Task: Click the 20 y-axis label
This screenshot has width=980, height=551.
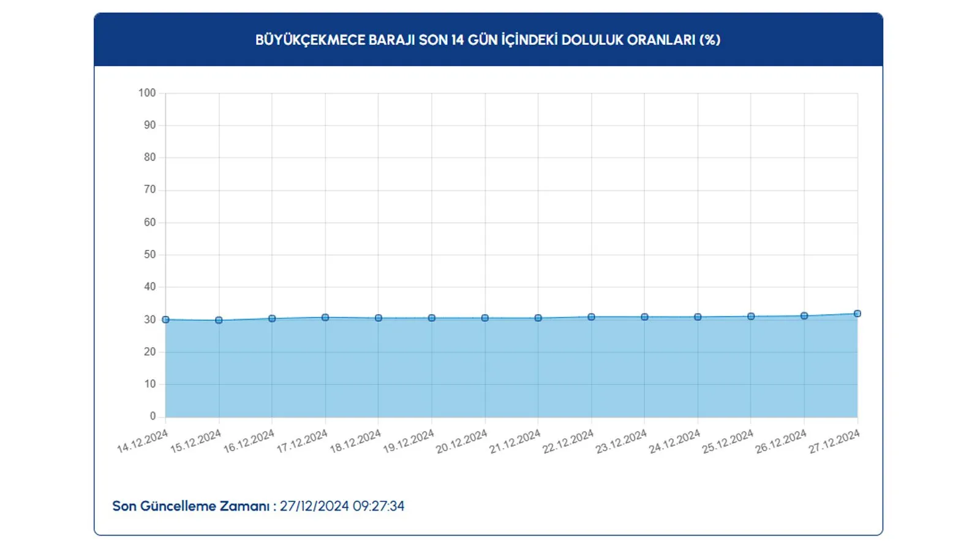Action: 150,352
